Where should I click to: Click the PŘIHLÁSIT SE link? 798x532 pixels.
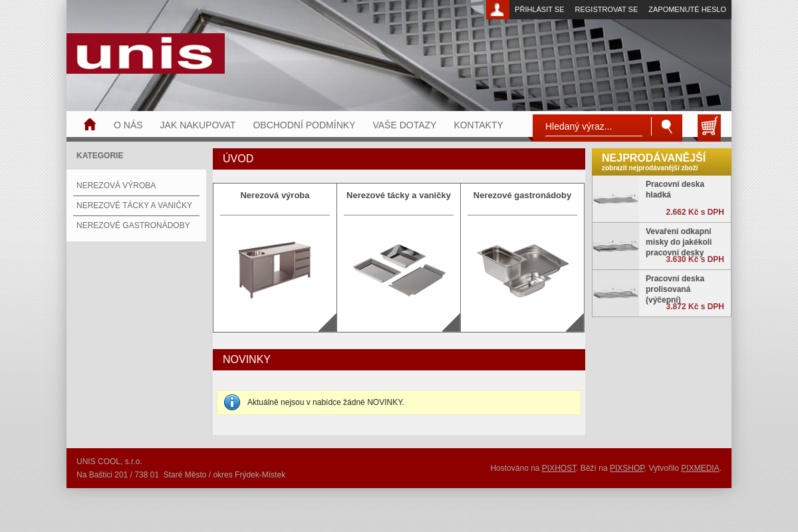click(x=539, y=9)
